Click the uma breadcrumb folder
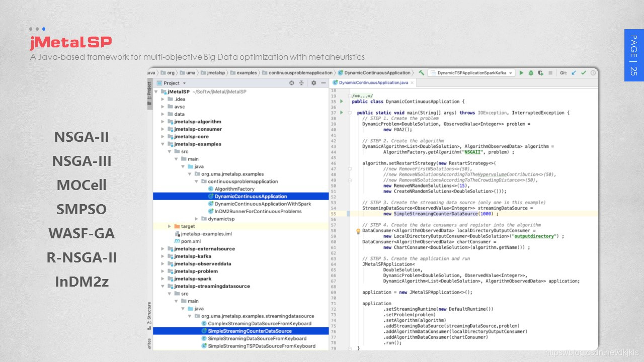Viewport: 644px width, 362px height. pyautogui.click(x=188, y=73)
